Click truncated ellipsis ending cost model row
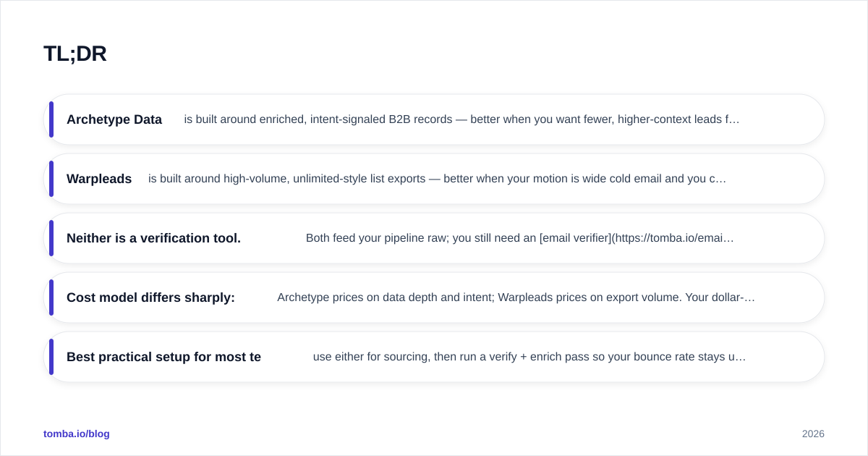The image size is (868, 456). coord(750,297)
